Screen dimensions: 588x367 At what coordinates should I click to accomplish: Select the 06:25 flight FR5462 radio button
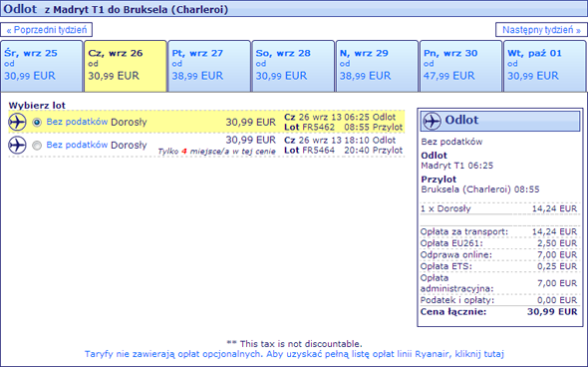click(37, 123)
